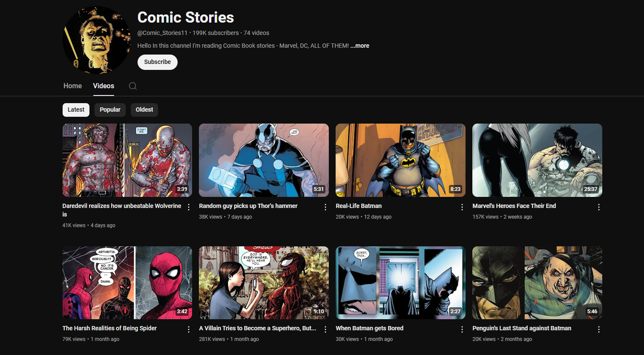This screenshot has width=644, height=355.
Task: Open Real-Life Batman video title
Action: [359, 206]
